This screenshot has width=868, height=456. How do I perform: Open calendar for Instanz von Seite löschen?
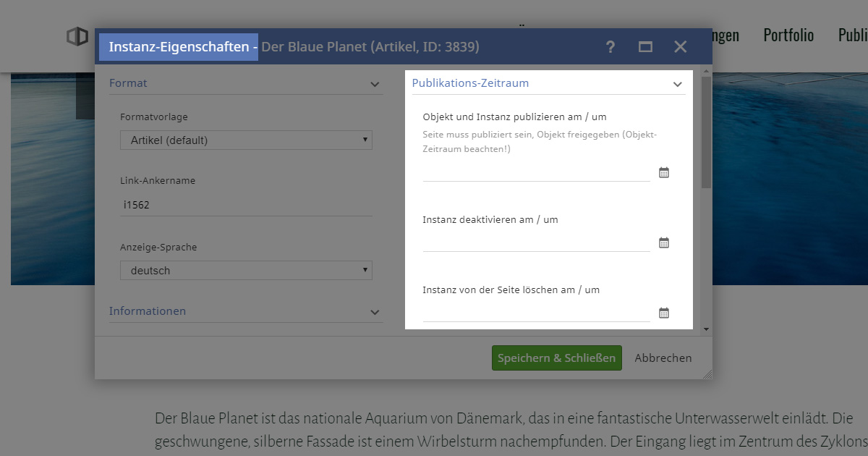[x=664, y=313]
